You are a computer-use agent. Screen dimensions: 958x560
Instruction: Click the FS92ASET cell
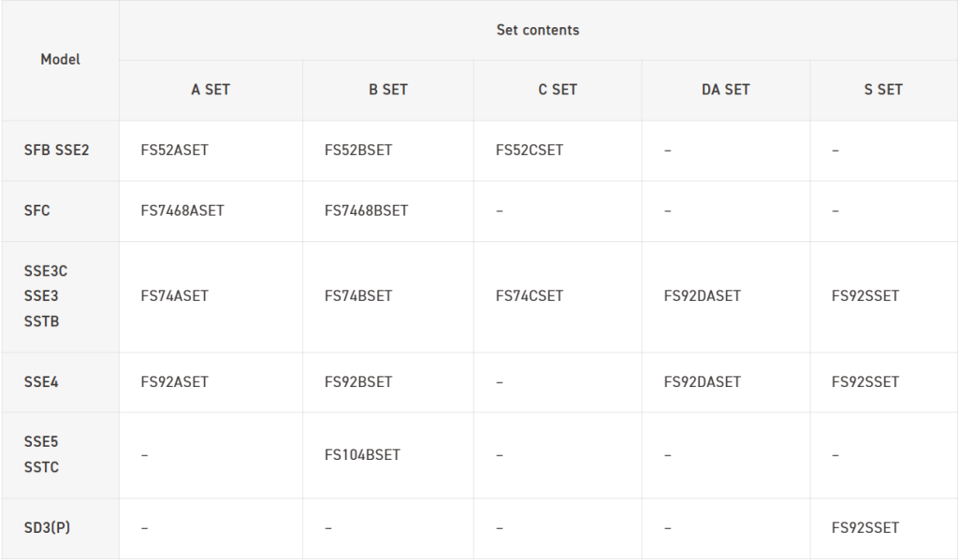pos(175,381)
